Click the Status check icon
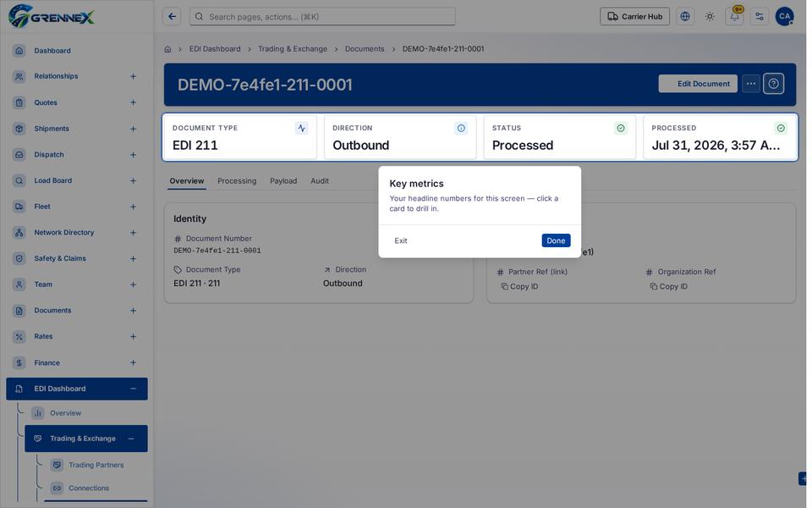 point(620,128)
